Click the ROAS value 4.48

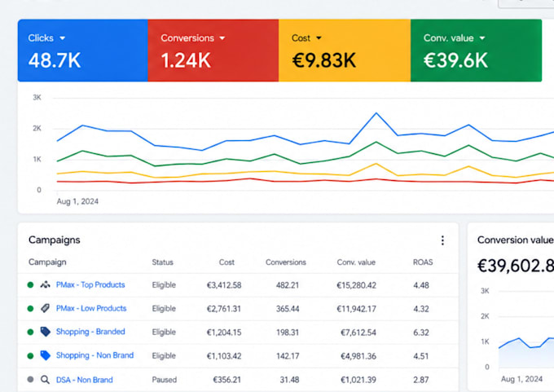[421, 285]
